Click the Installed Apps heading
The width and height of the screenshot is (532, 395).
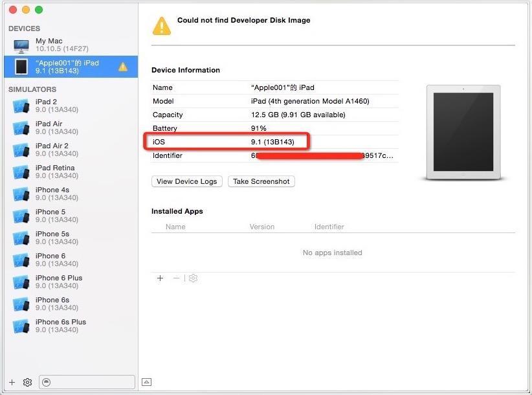coord(177,211)
